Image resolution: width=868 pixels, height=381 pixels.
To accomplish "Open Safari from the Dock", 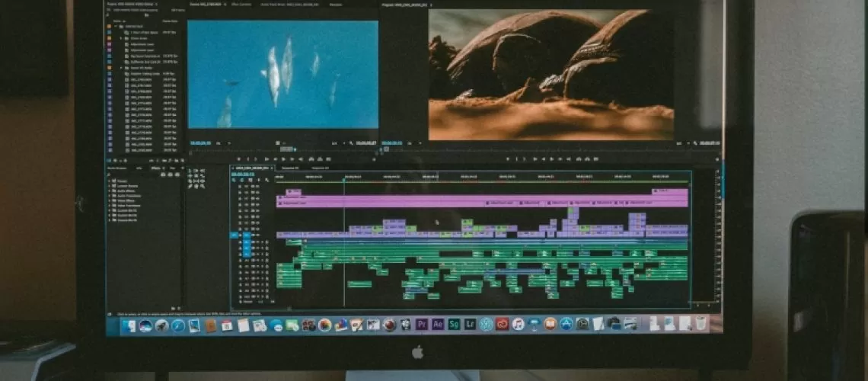I will tap(177, 325).
